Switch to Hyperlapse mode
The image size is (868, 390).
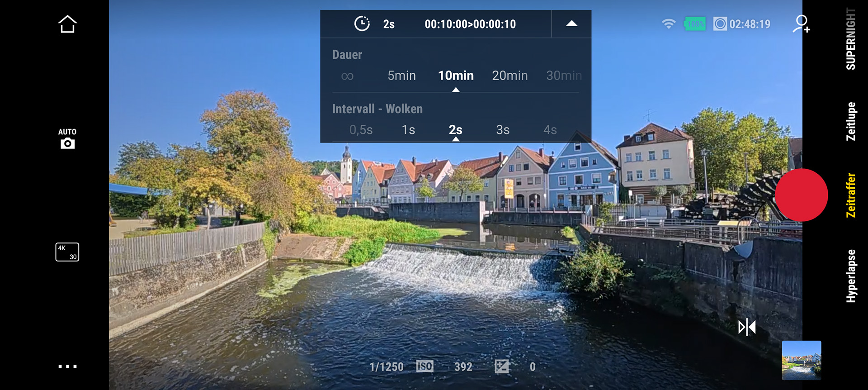click(x=851, y=276)
